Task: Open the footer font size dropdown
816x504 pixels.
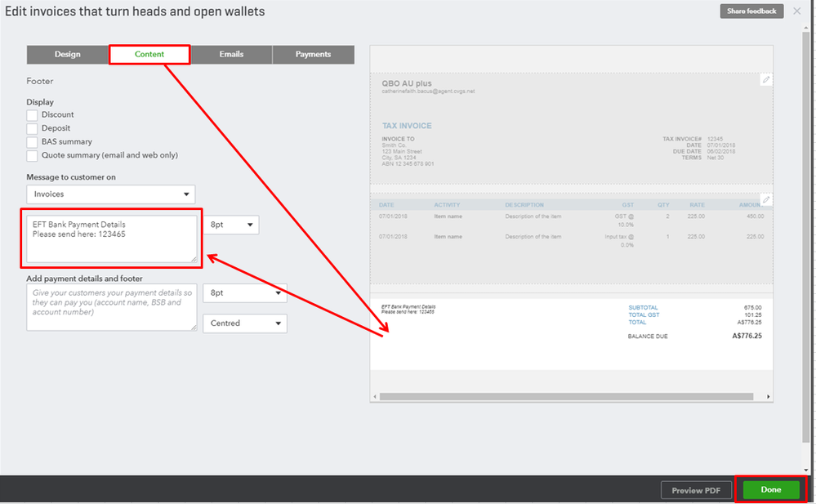Action: pos(245,292)
